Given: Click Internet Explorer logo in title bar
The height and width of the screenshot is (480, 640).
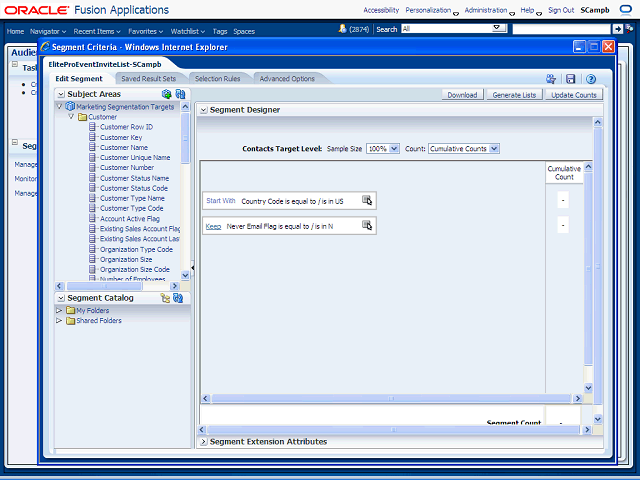Looking at the screenshot, I should click(45, 47).
